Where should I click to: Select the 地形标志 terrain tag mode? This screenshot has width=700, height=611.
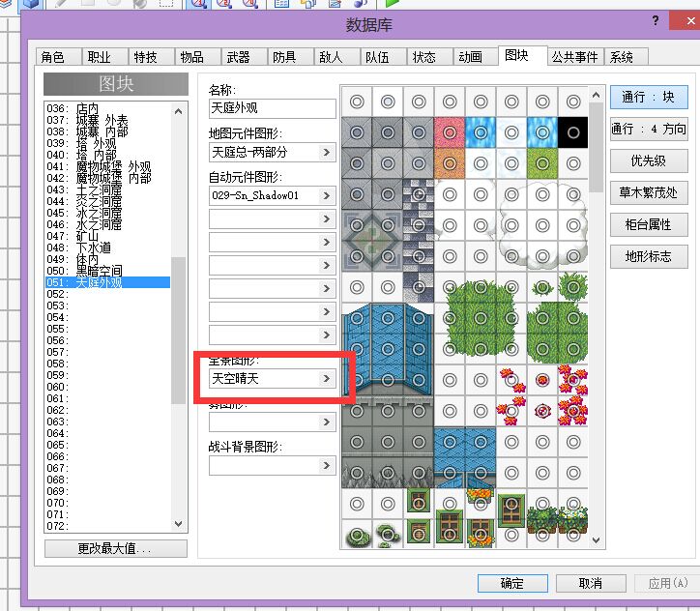coord(649,256)
